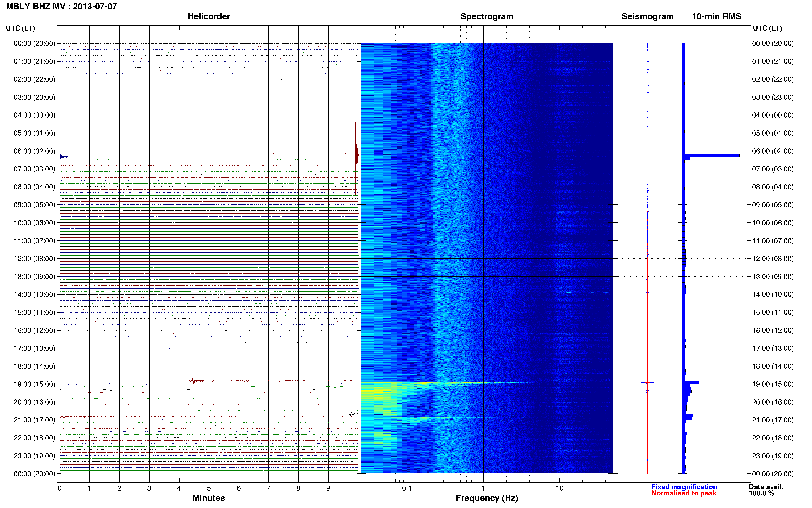Click the "Minutes" x-axis label
The image size is (812, 508).
pos(209,498)
